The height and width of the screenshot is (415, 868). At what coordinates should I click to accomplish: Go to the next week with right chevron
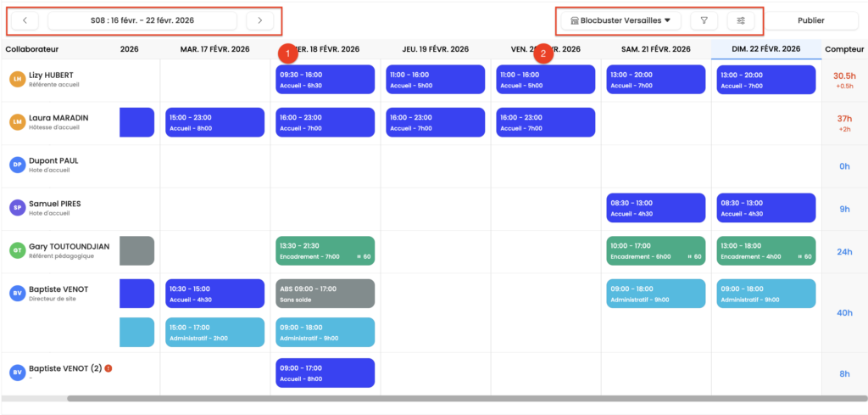[259, 20]
